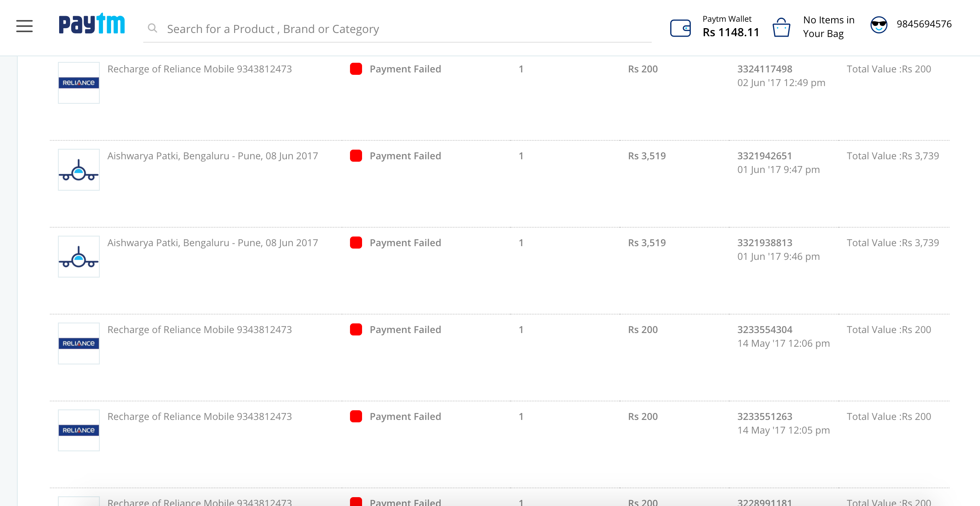Screen dimensions: 980x506
Task: Select order ID 3321938813
Action: tap(764, 243)
